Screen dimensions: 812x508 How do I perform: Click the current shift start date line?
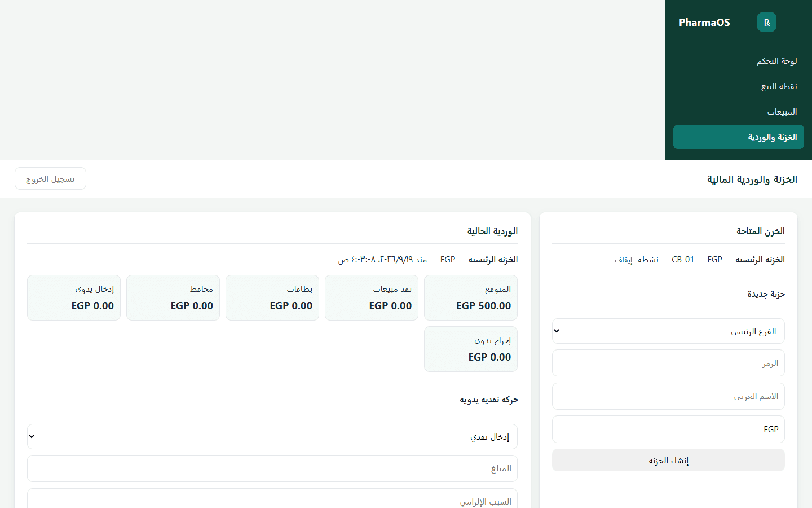[x=428, y=260]
